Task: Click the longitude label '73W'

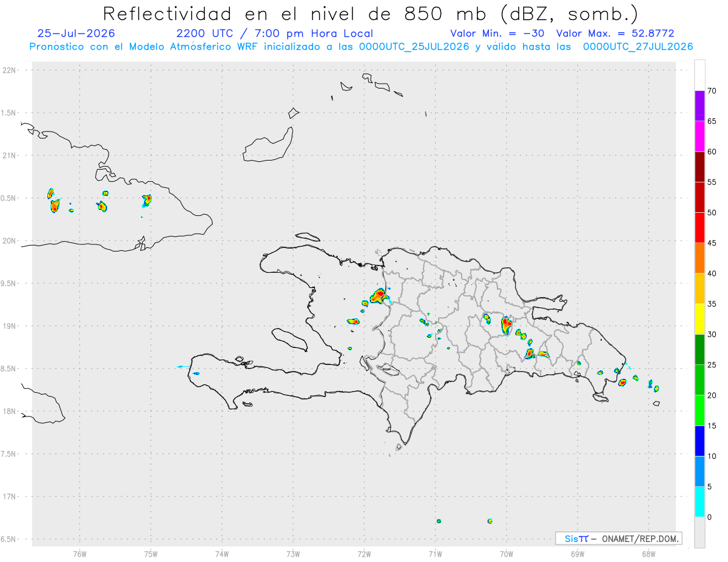Action: tap(293, 554)
